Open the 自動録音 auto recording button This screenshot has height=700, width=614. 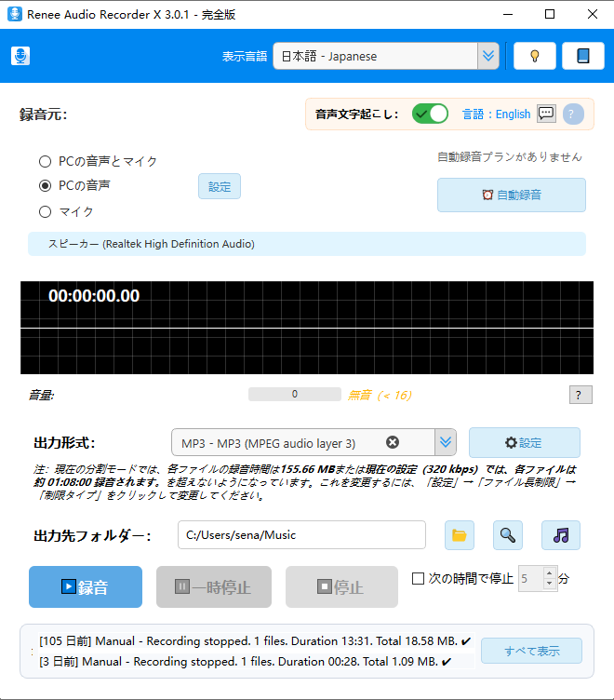[x=512, y=195]
